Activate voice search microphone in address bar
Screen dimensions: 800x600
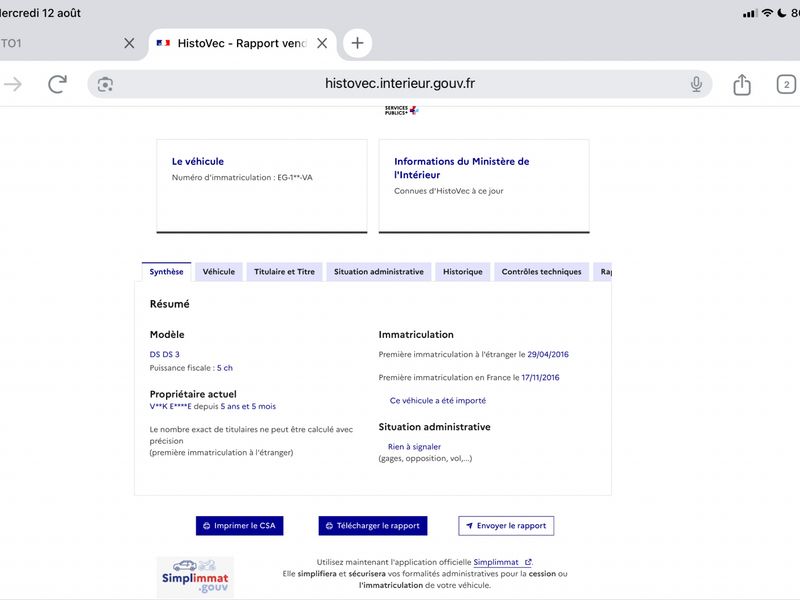[696, 84]
